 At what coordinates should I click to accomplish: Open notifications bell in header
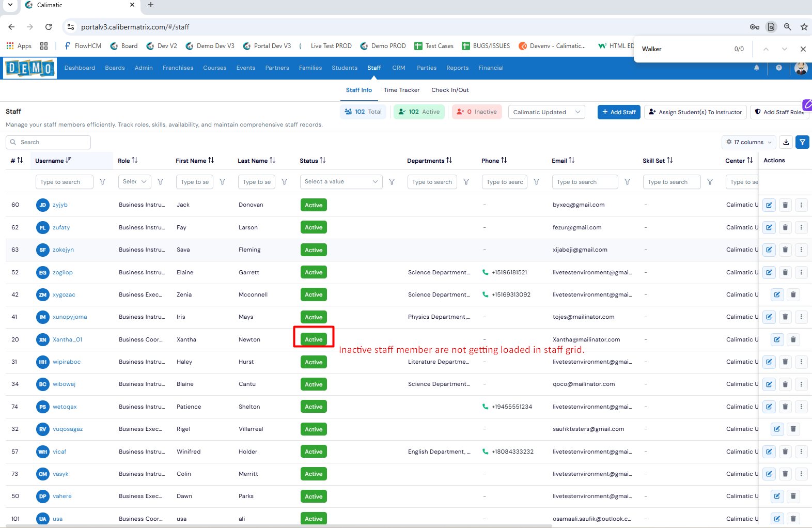click(757, 68)
